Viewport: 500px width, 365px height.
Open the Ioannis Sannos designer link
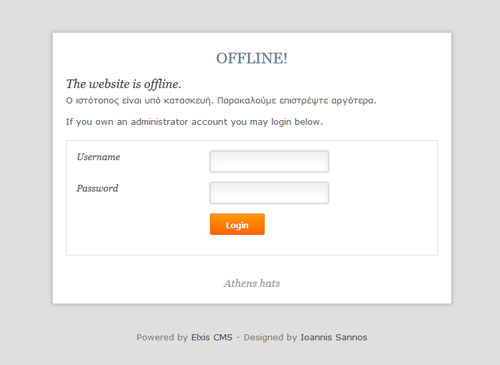click(334, 337)
